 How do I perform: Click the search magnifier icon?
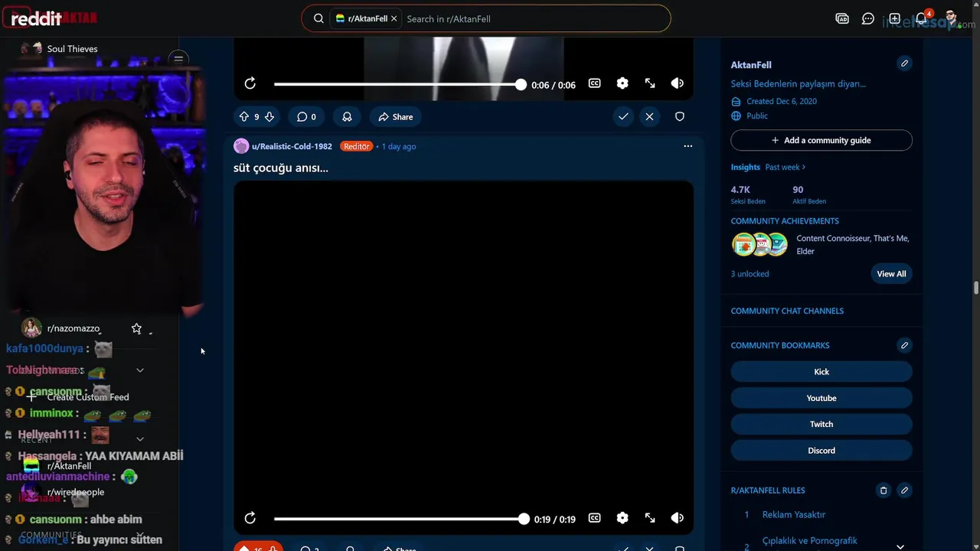pyautogui.click(x=318, y=18)
